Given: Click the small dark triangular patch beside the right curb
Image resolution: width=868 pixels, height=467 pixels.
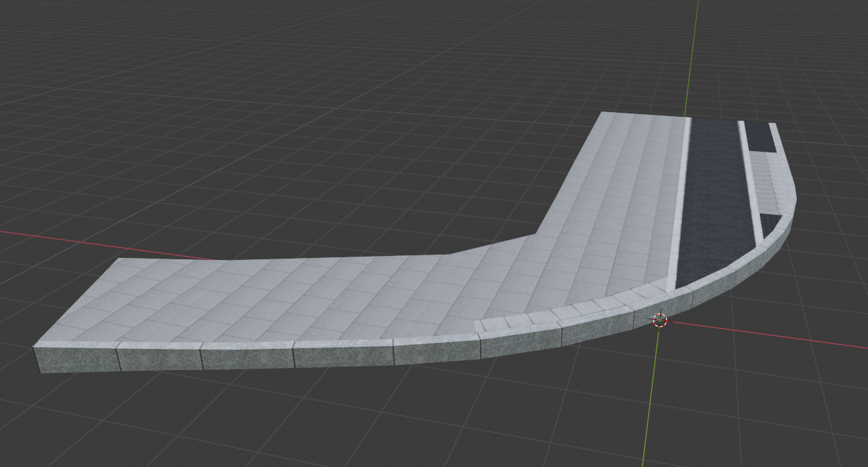Looking at the screenshot, I should point(768,223).
